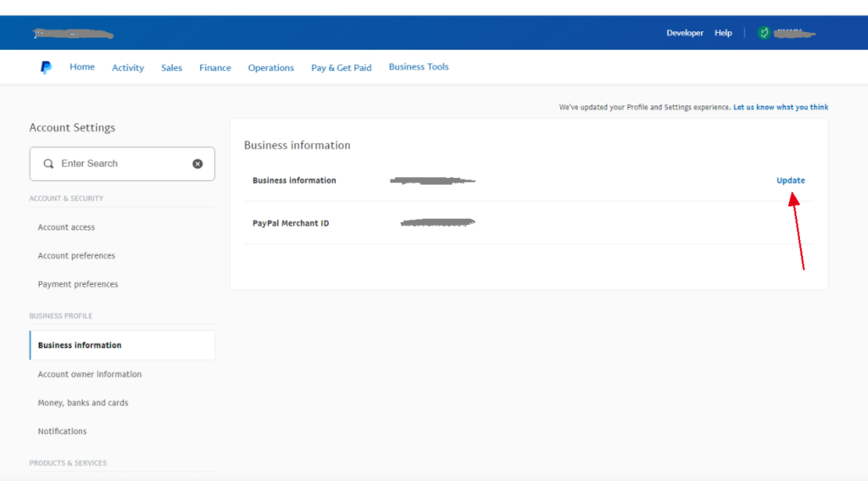Select Operations in the navigation bar

[270, 68]
